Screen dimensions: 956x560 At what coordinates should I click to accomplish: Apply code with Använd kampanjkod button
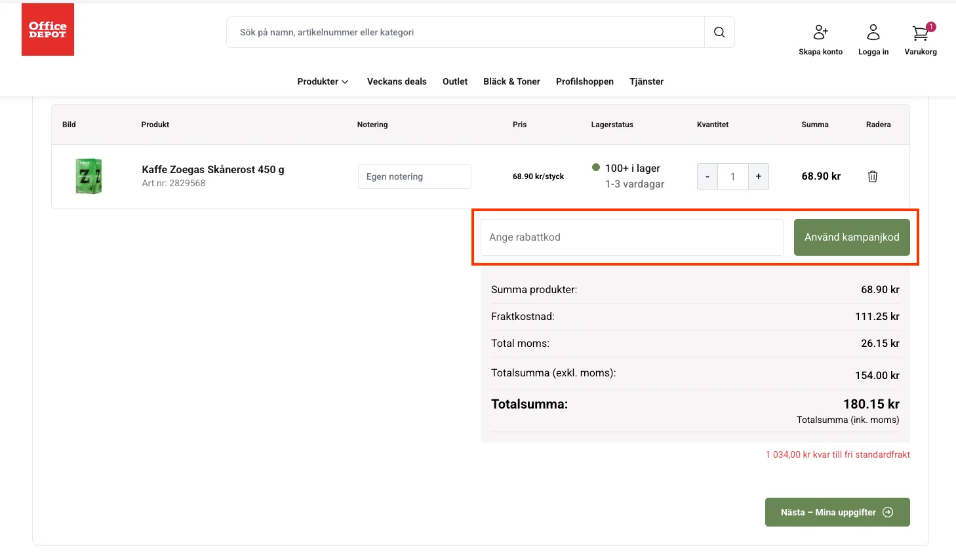(852, 237)
